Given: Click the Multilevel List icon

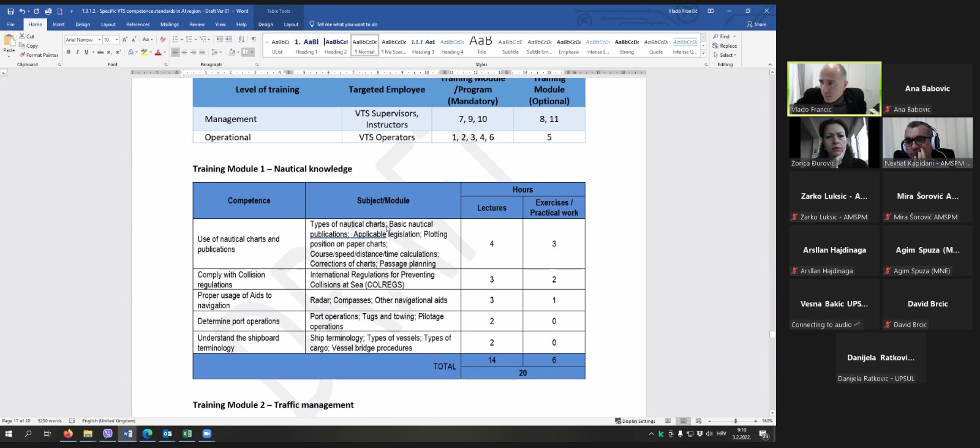Looking at the screenshot, I should tap(203, 39).
